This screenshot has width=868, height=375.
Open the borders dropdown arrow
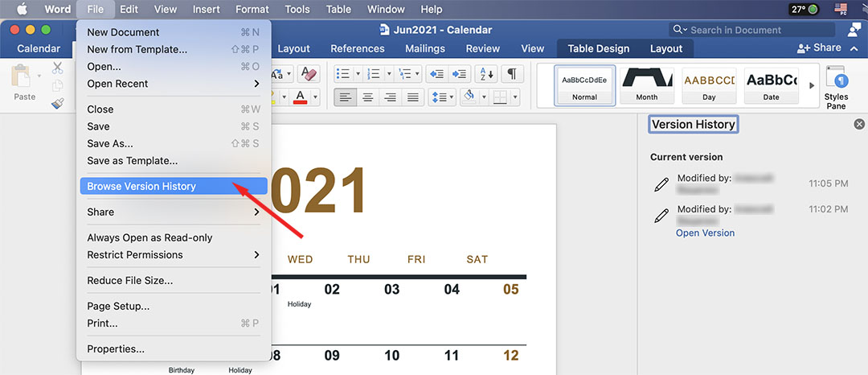[515, 97]
